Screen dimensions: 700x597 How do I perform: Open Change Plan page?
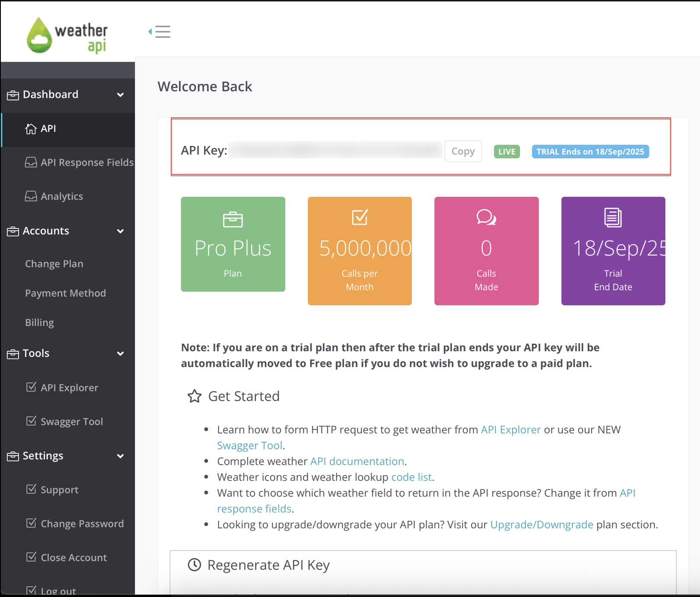point(54,264)
